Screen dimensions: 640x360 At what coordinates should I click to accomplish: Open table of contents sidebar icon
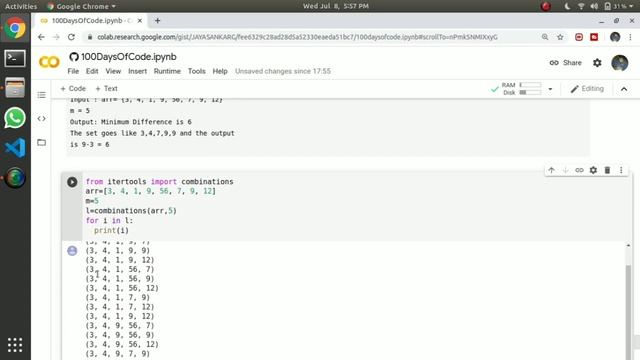tap(41, 95)
